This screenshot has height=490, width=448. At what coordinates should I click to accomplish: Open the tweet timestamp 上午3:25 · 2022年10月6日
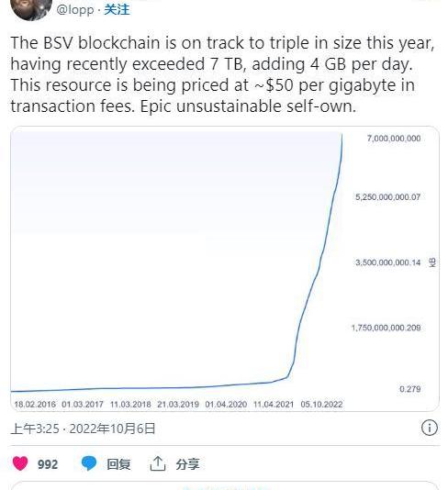pos(84,429)
